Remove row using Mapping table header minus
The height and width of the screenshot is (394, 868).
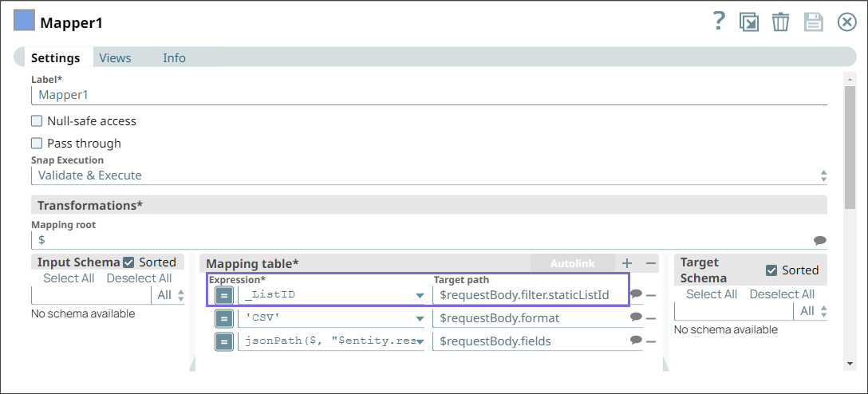[x=651, y=263]
